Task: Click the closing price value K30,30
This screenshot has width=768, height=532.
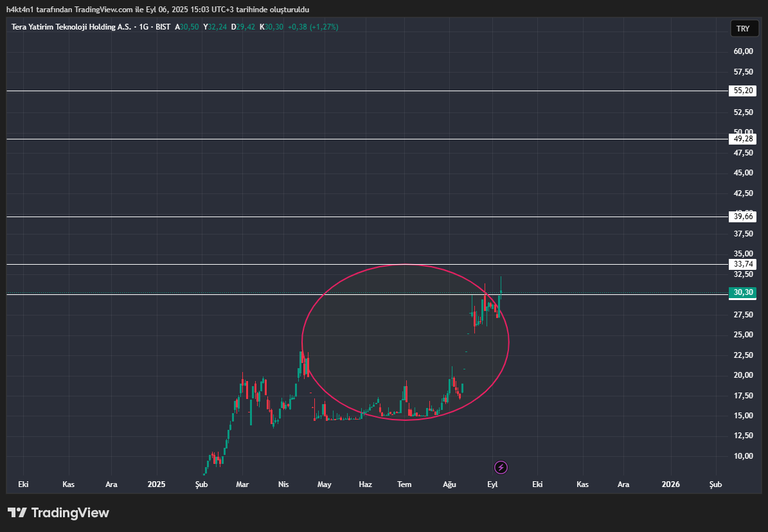Action: tap(271, 27)
